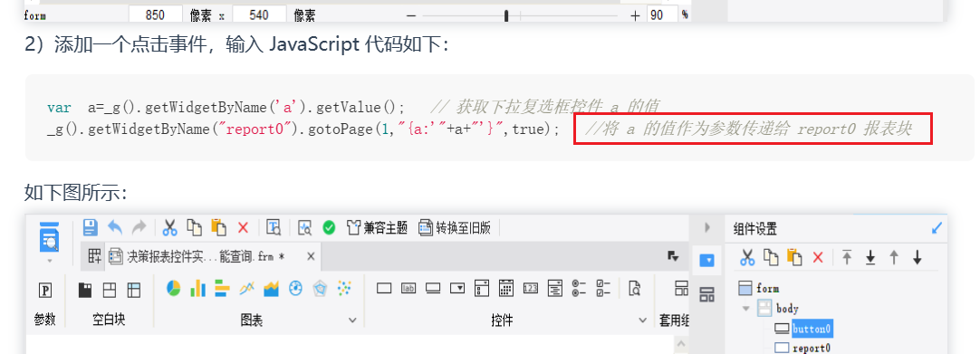Redo using the grey forward arrow
980x354 pixels.
click(x=139, y=227)
